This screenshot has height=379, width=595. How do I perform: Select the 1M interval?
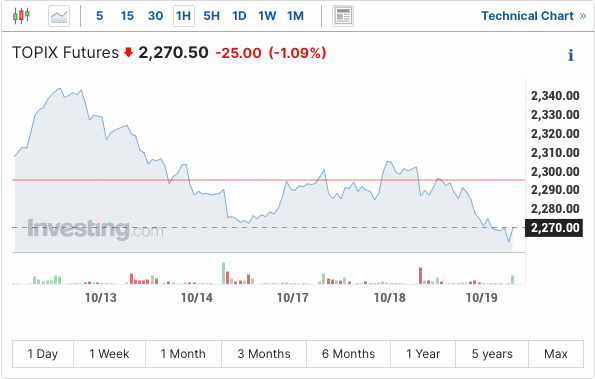click(x=295, y=16)
